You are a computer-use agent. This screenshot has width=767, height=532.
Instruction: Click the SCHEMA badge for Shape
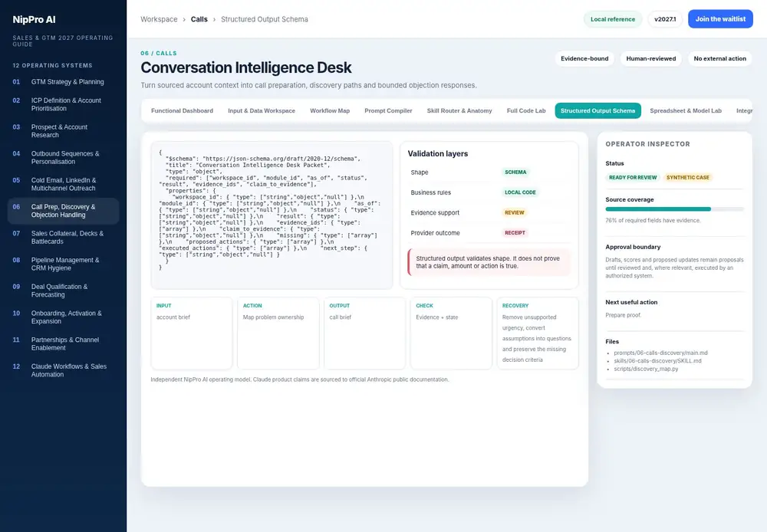point(515,172)
